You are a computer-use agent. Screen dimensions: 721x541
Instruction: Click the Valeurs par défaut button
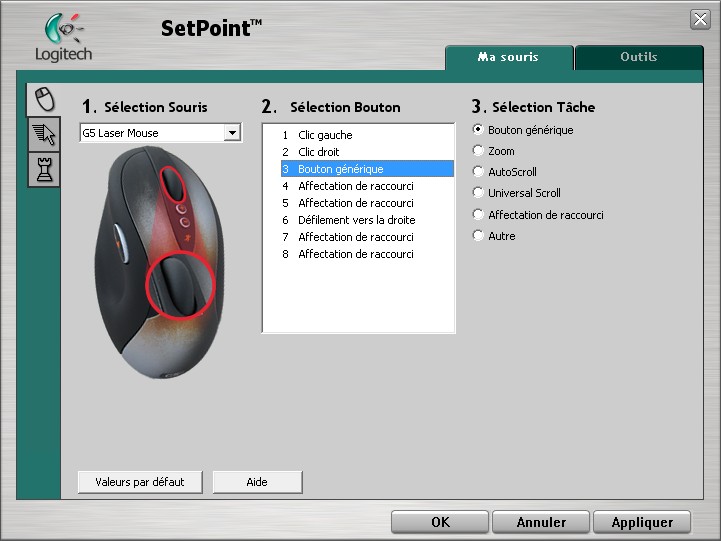(140, 482)
